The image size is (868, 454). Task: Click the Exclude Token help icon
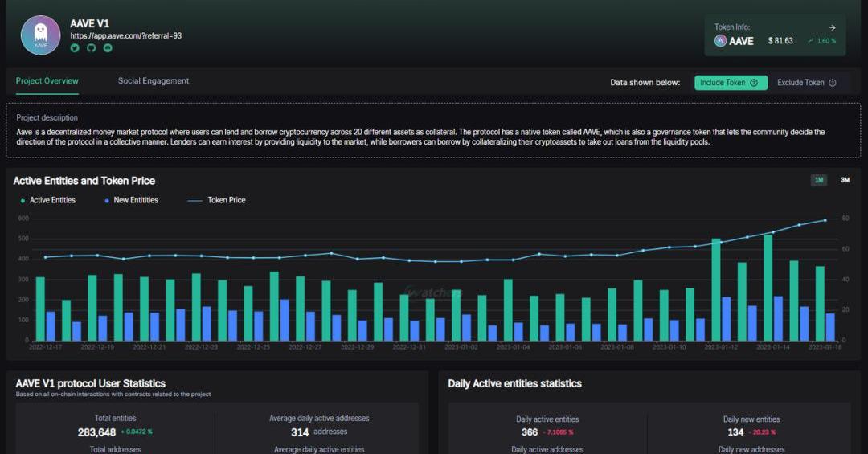pos(833,83)
